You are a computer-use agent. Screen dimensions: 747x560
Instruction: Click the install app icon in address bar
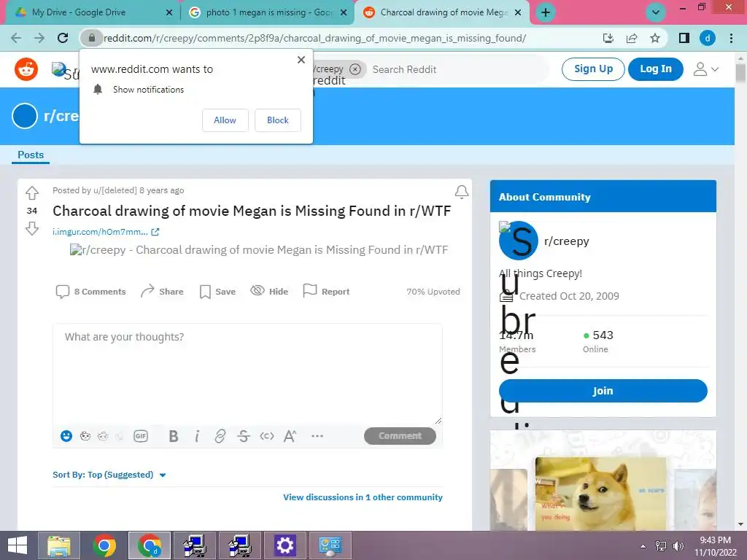pos(608,38)
